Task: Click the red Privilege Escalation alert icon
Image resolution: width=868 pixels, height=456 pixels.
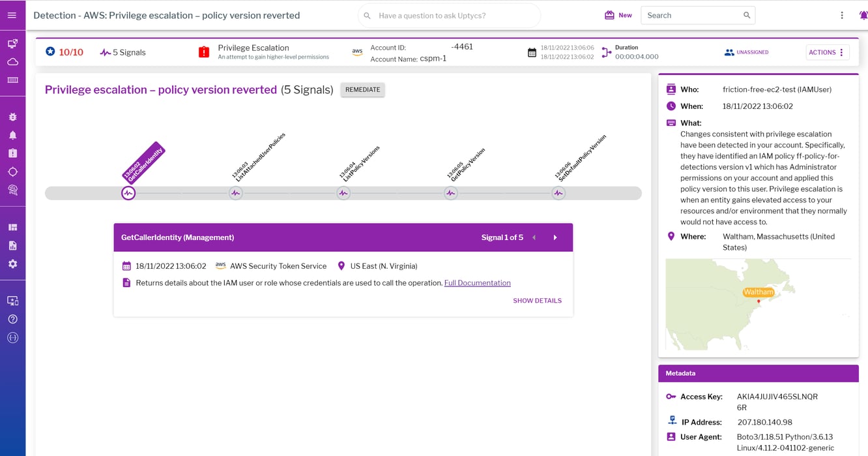Action: pos(204,52)
